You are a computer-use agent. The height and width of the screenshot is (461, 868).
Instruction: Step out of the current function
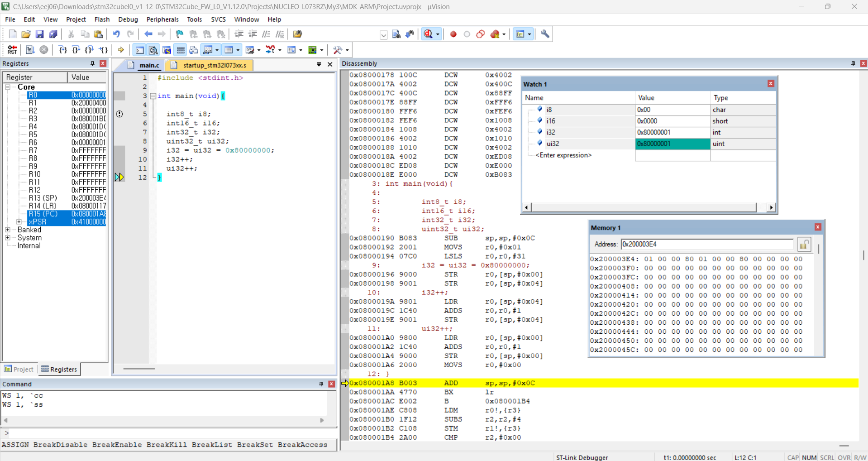coord(90,50)
